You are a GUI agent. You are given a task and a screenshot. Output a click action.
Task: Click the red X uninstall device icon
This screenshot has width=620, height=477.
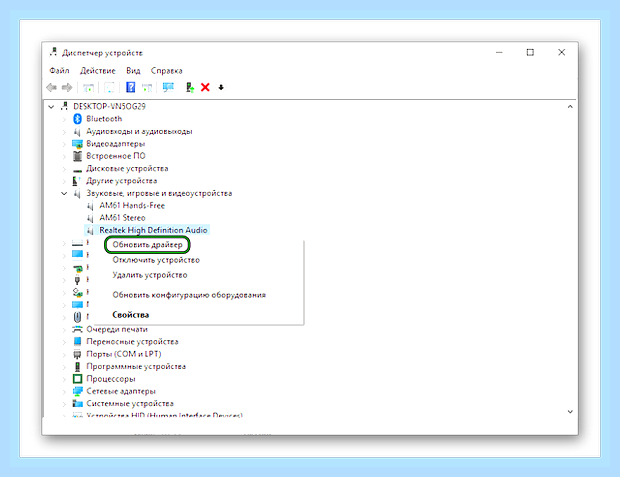pos(205,87)
